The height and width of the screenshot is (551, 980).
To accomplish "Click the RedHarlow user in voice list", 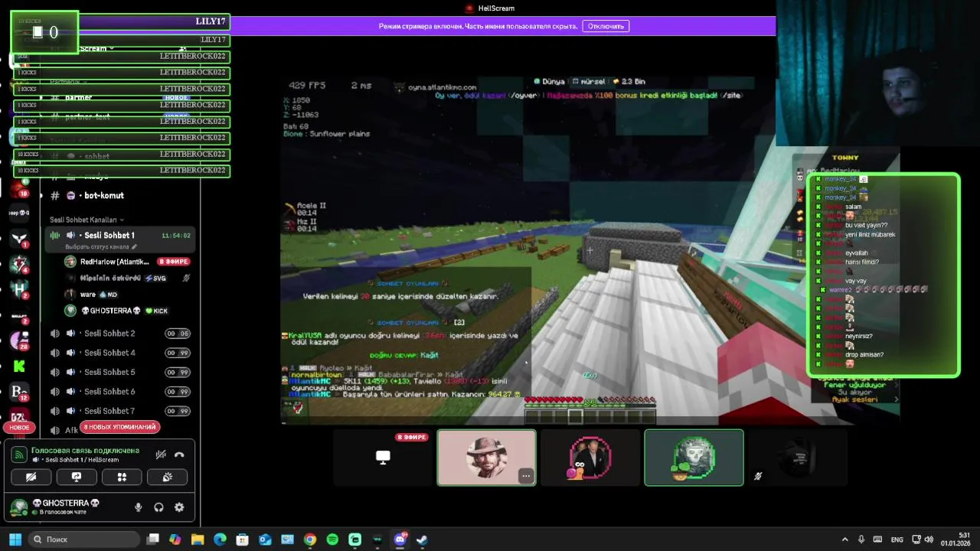I will point(126,262).
